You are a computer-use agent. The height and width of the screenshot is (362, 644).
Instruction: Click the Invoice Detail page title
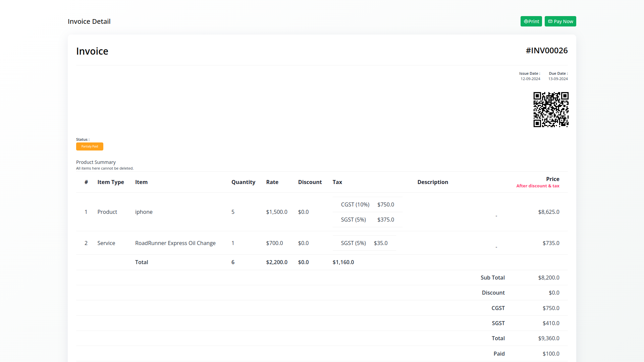pos(89,21)
